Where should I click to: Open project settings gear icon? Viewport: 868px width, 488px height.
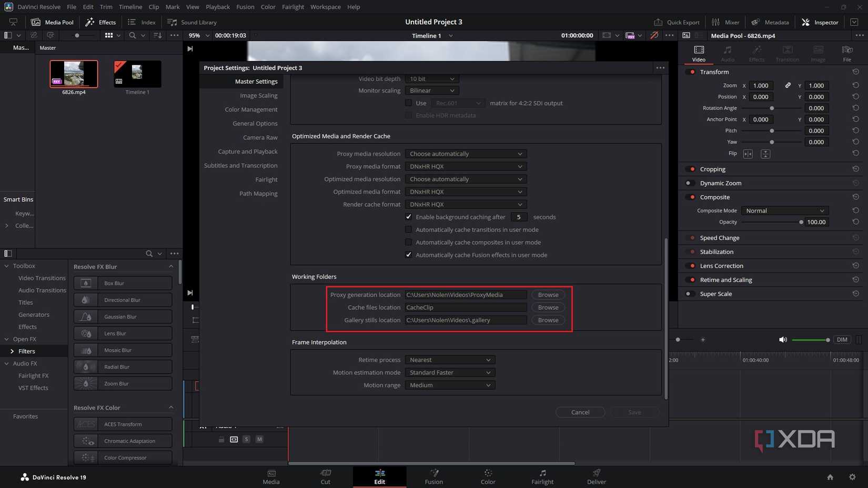852,477
